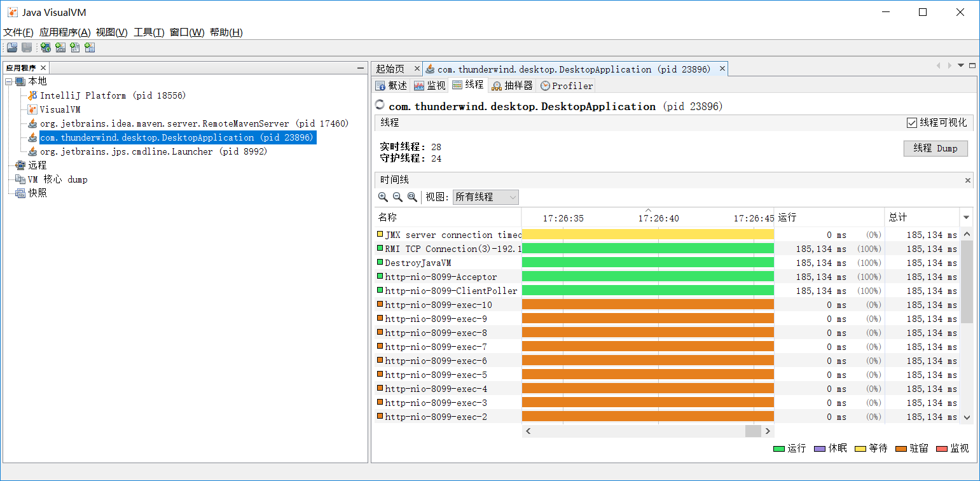The image size is (980, 481).
Task: Open the 应用程序(A) menu
Action: pyautogui.click(x=65, y=32)
